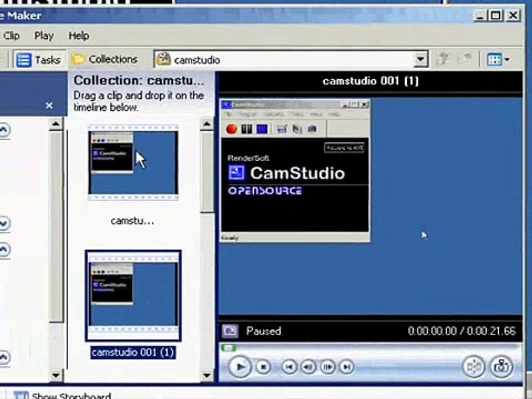Click the blue Stop button in CamStudio preview
The width and height of the screenshot is (532, 399).
[x=262, y=129]
